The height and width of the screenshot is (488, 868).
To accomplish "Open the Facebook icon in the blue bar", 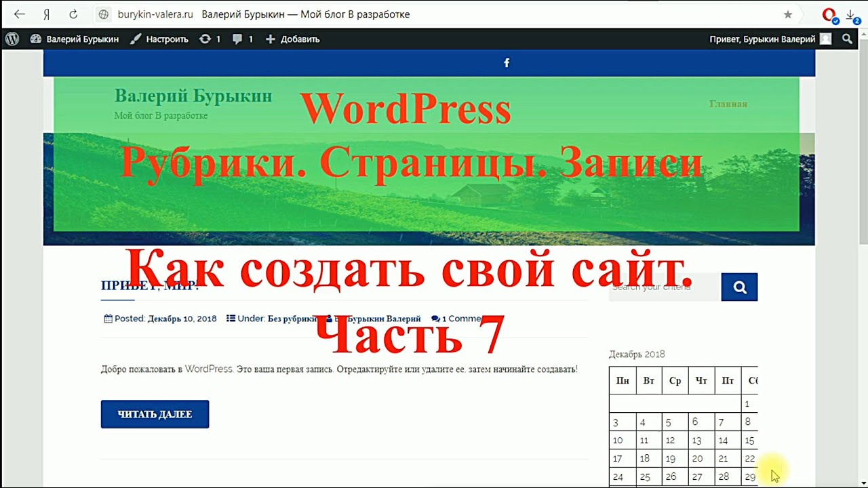I will pyautogui.click(x=506, y=62).
